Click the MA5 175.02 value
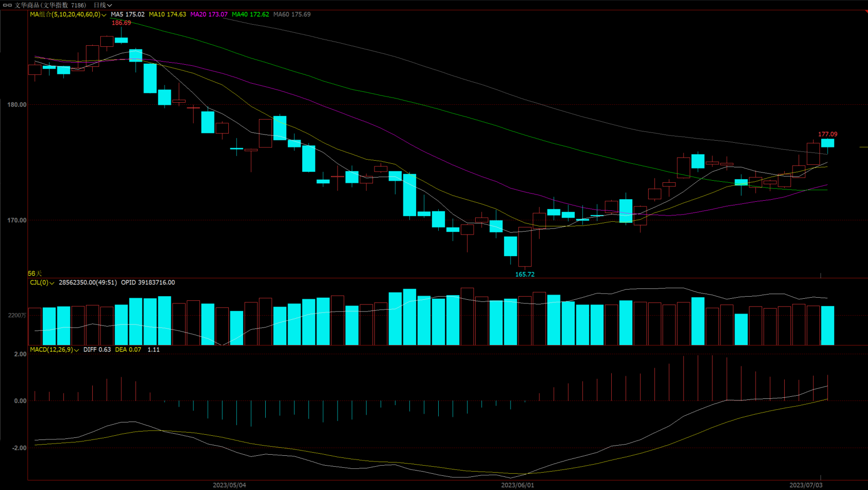868x490 pixels. 128,14
